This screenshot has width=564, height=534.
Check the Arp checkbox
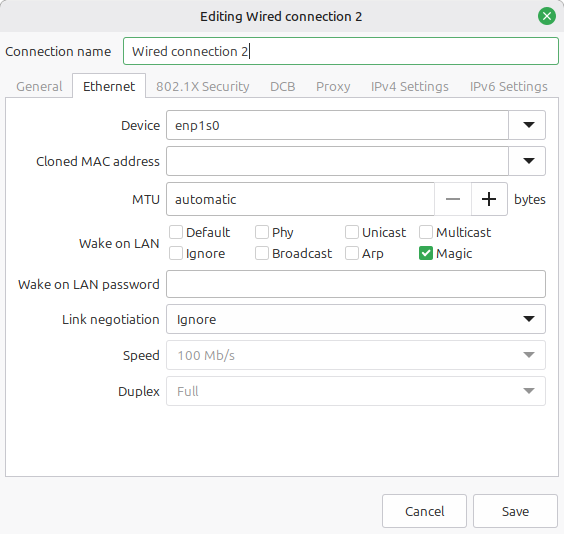[x=352, y=254]
